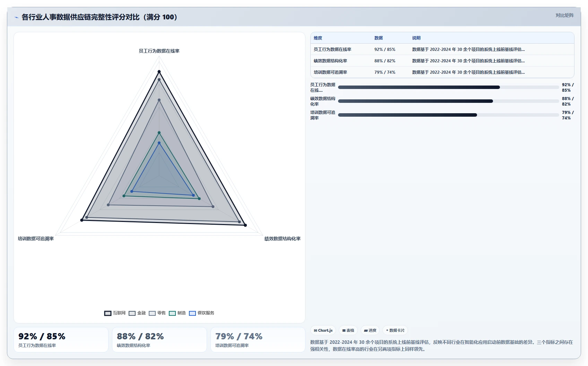
Task: Click the title icon beside 各行业人事数据
Action: point(16,17)
